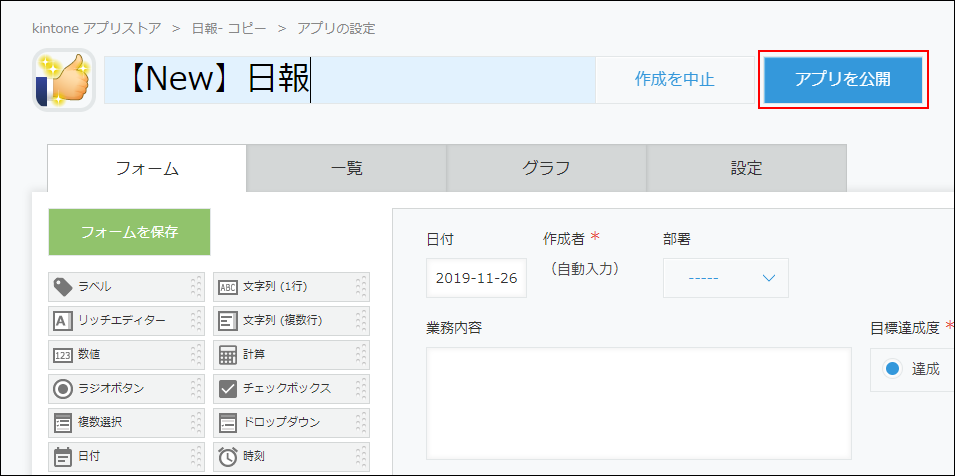
Task: Select the Time (時刻) clock icon
Action: tap(228, 456)
